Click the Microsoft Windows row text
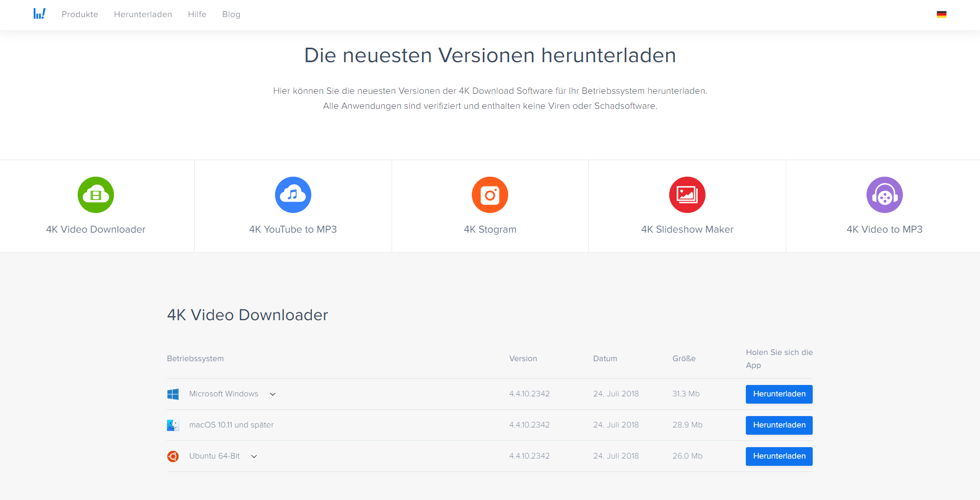This screenshot has width=980, height=500. tap(224, 394)
